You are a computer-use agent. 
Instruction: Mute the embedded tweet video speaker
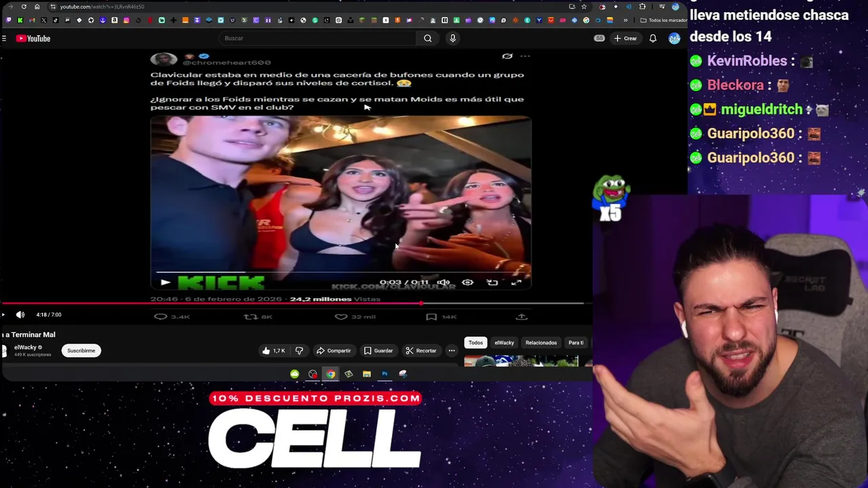point(443,282)
